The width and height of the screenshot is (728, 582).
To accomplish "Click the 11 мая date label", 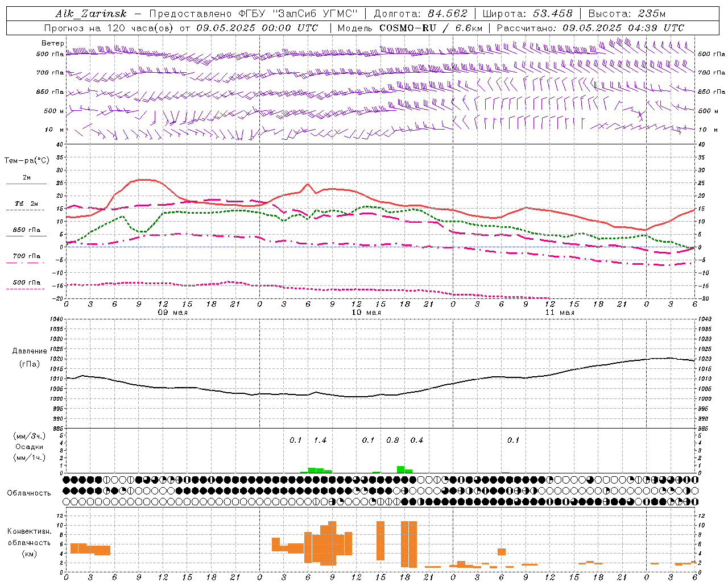I will tap(560, 313).
